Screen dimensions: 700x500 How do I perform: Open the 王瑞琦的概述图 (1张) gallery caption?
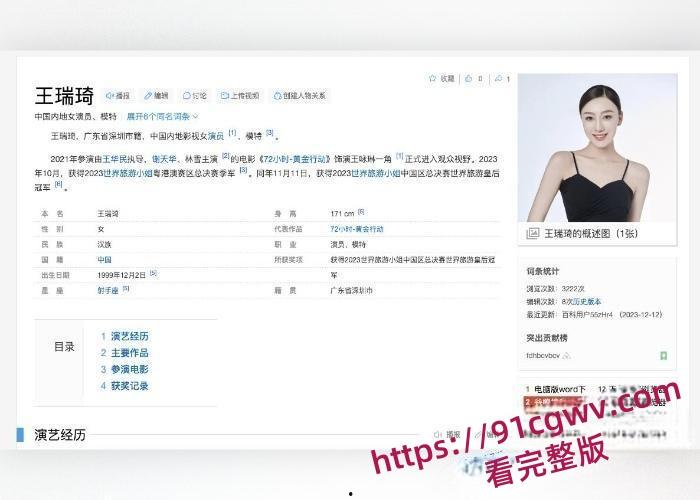tap(591, 233)
